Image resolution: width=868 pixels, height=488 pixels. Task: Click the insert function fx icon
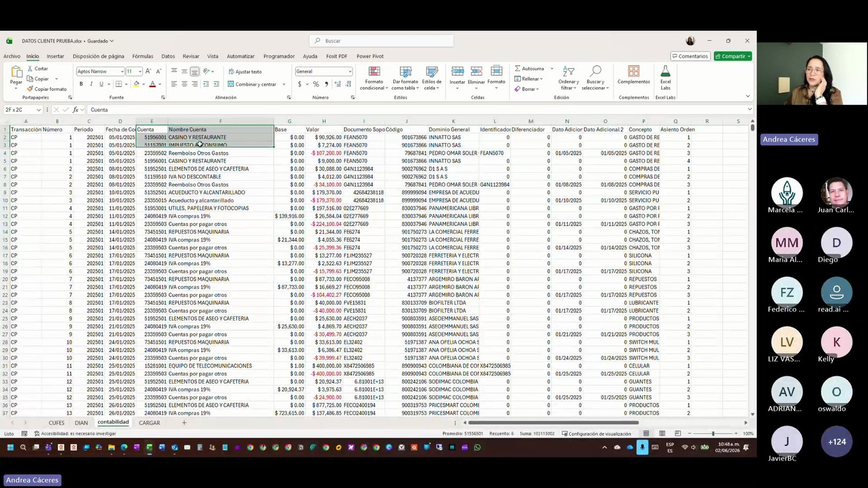tap(75, 110)
